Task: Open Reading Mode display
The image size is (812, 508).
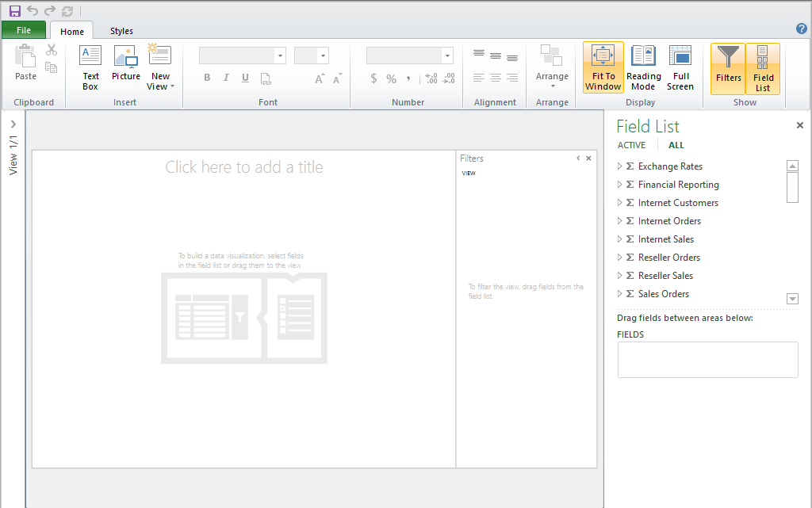Action: 643,67
